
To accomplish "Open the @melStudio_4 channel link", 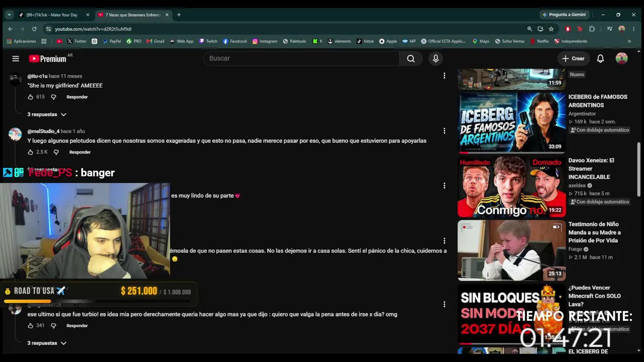I will pyautogui.click(x=43, y=131).
